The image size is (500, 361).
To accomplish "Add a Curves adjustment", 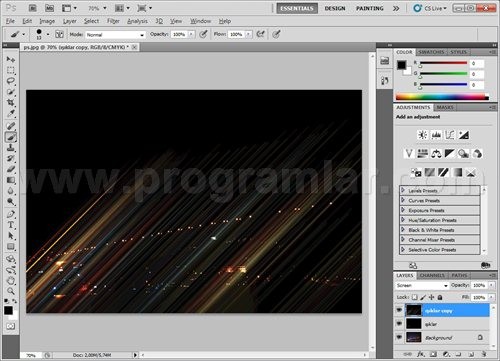I will (x=450, y=135).
